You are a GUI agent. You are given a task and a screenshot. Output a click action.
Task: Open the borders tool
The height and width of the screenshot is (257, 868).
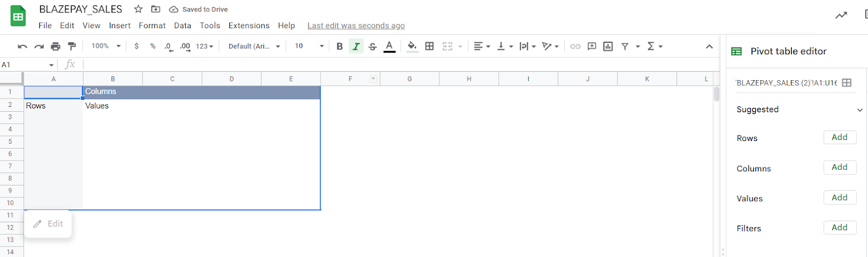pyautogui.click(x=430, y=47)
